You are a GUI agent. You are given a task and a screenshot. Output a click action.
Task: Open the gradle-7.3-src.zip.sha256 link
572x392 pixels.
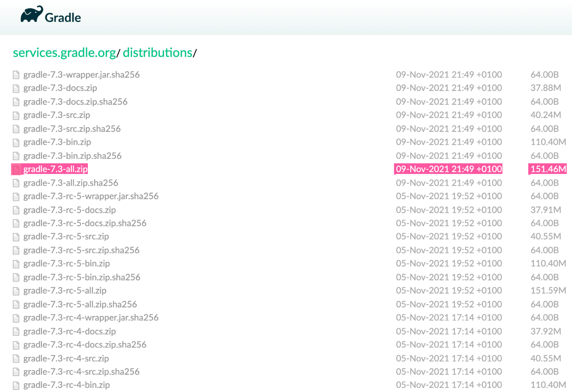72,129
